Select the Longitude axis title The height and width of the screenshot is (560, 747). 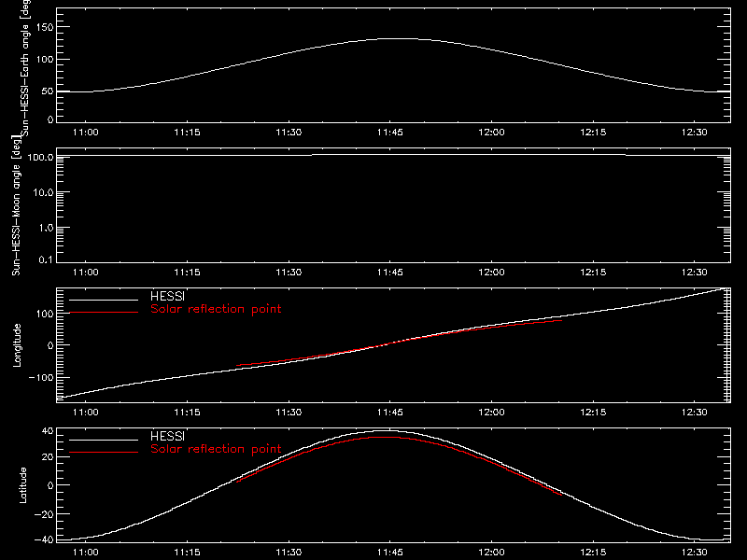pos(17,345)
